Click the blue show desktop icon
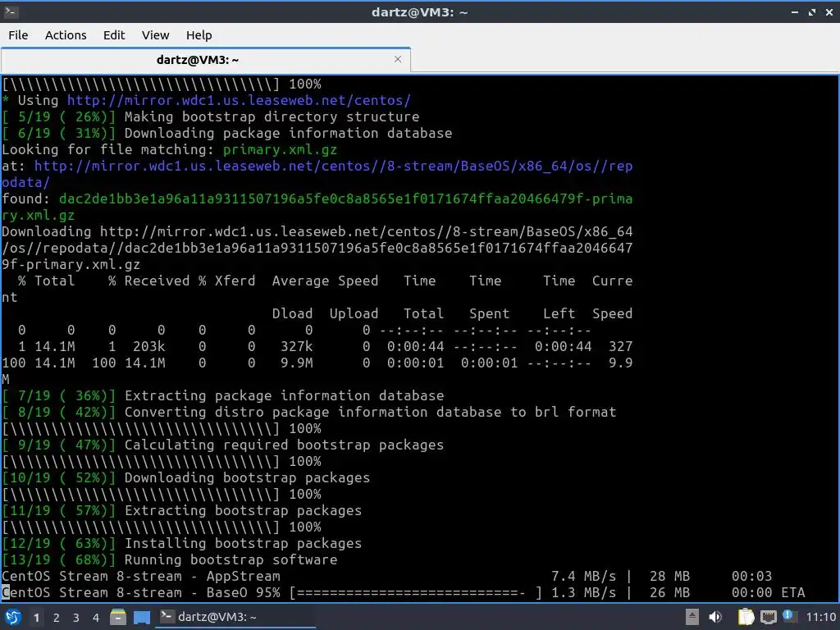The image size is (840, 630). (141, 617)
